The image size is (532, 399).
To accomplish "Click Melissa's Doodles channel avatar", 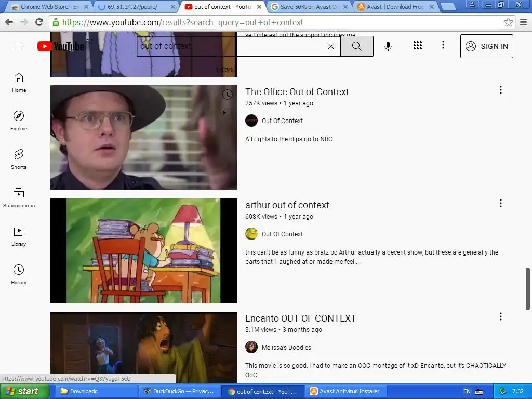I will tap(251, 348).
